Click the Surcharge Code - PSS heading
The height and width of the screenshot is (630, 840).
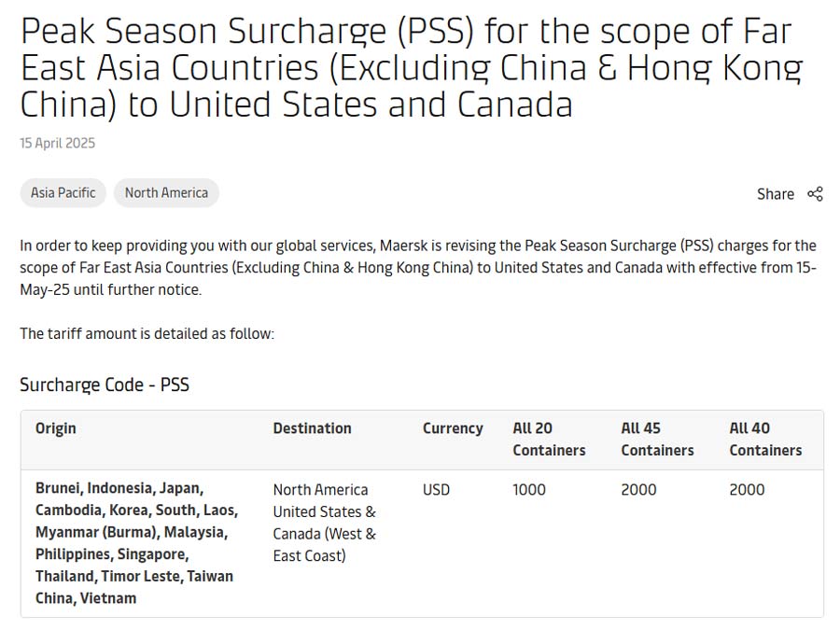105,385
